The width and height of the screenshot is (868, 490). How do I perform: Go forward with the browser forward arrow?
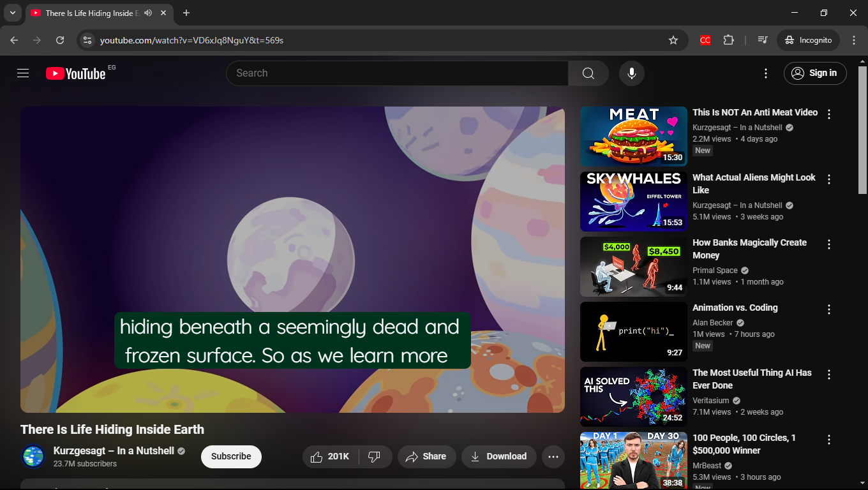37,40
